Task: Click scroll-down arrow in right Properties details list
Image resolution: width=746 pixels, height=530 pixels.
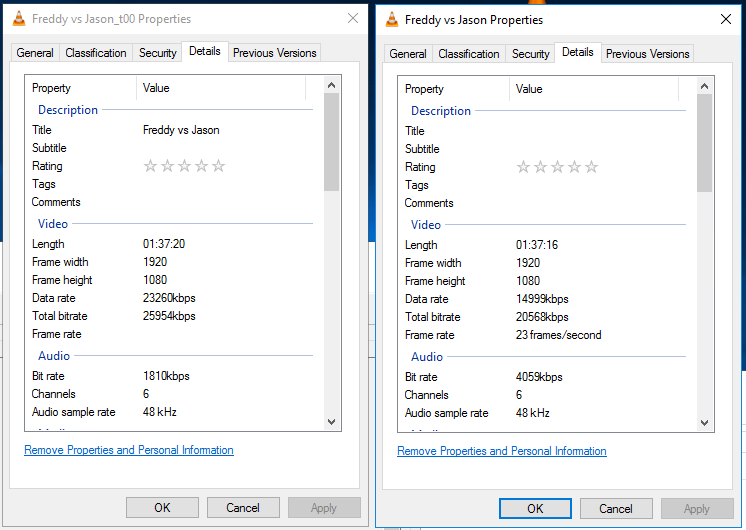Action: pos(705,422)
